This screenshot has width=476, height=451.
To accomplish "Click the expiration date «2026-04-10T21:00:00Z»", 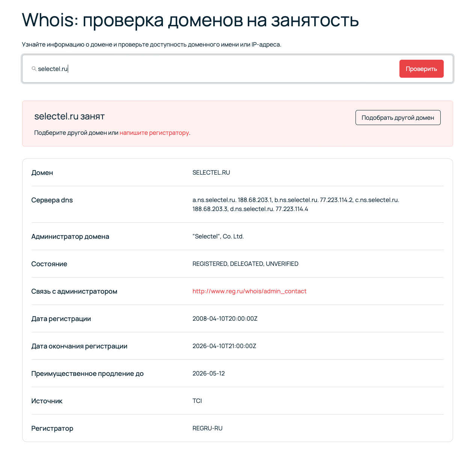I will (x=224, y=346).
